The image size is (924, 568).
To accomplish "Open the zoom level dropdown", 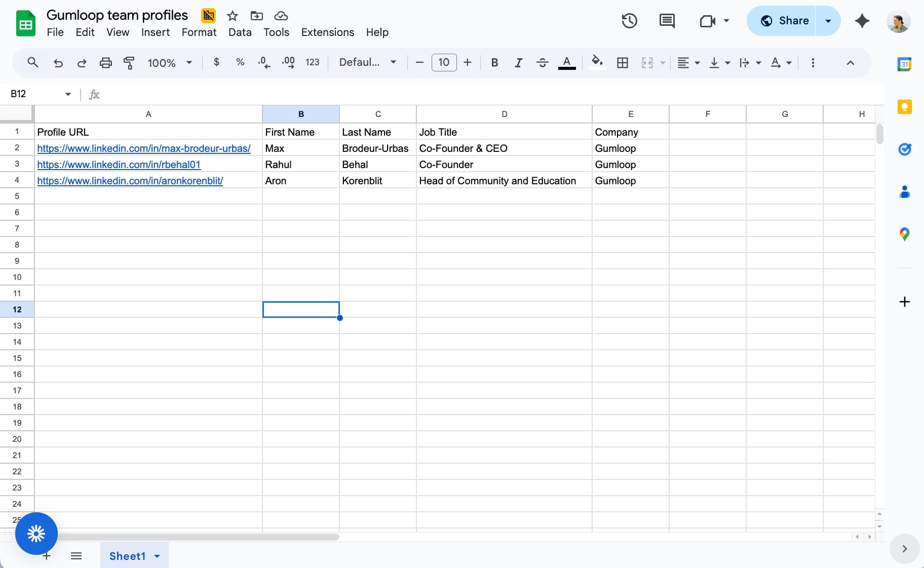I will [x=169, y=63].
